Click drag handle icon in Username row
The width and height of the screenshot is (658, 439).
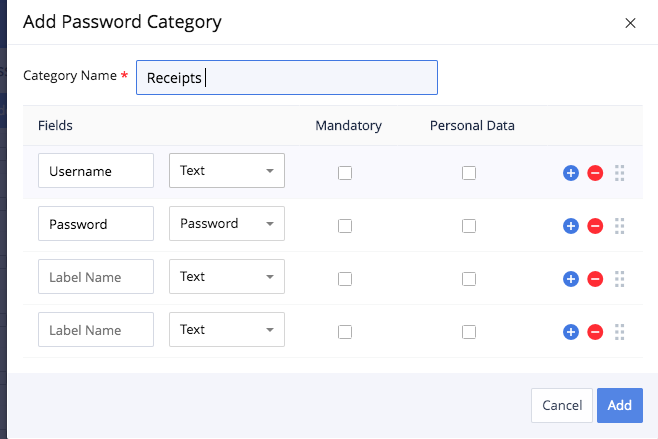[619, 172]
